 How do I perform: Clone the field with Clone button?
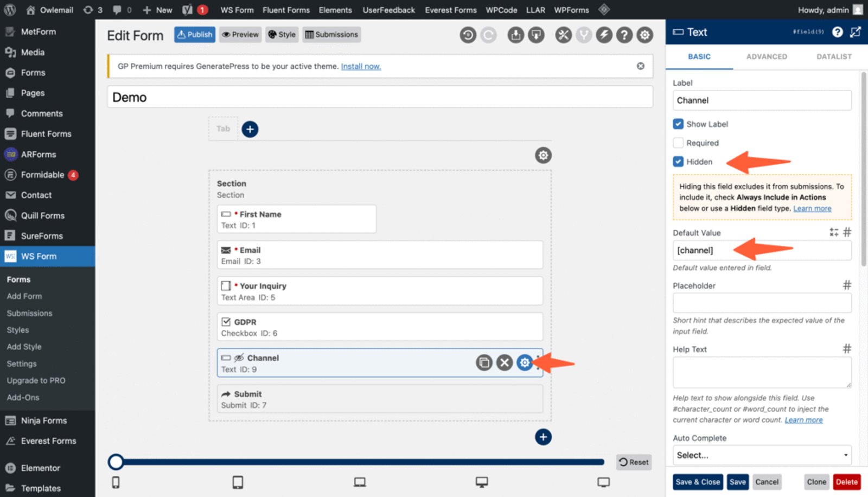pos(816,482)
